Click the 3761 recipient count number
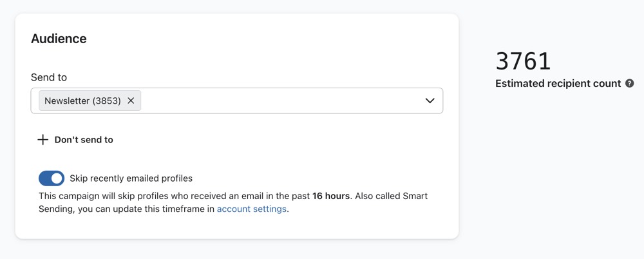This screenshot has height=259, width=644. point(523,61)
